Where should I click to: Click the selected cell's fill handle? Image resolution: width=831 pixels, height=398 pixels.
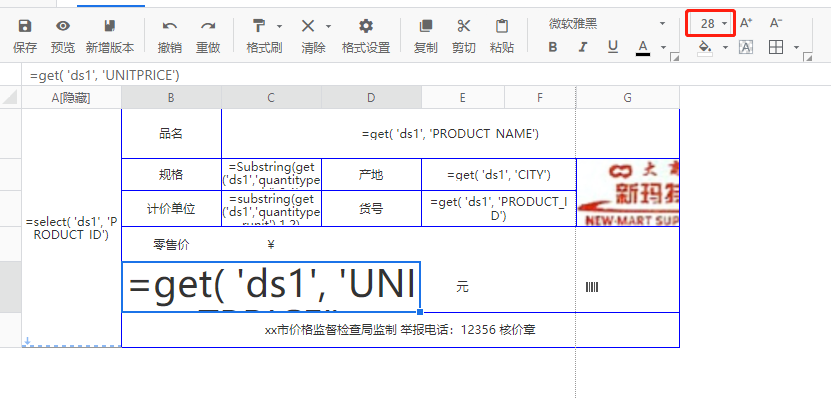420,312
